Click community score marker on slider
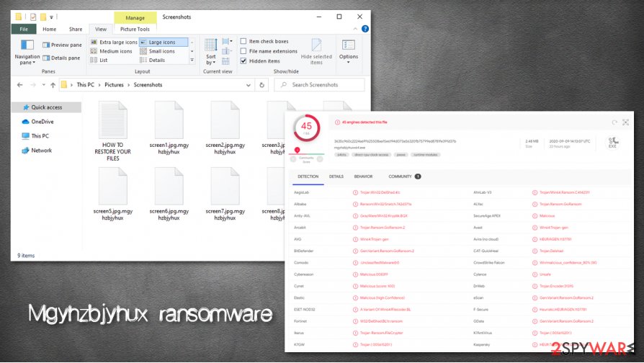The height and width of the screenshot is (363, 644). (x=297, y=150)
